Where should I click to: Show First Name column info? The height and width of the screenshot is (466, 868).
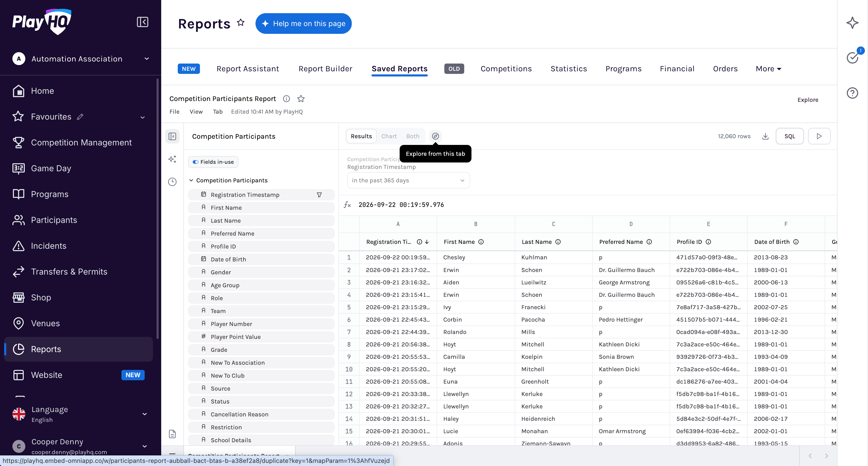pos(481,242)
